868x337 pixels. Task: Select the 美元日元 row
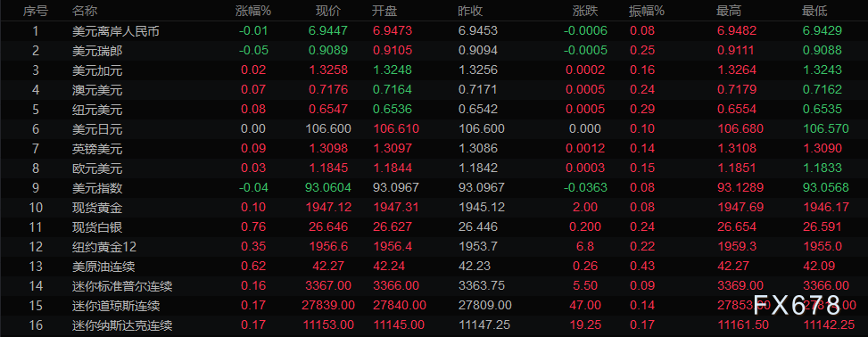pos(434,129)
